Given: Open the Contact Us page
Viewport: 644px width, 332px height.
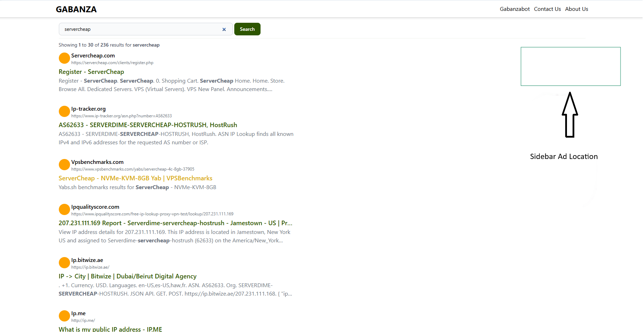Looking at the screenshot, I should (x=547, y=9).
